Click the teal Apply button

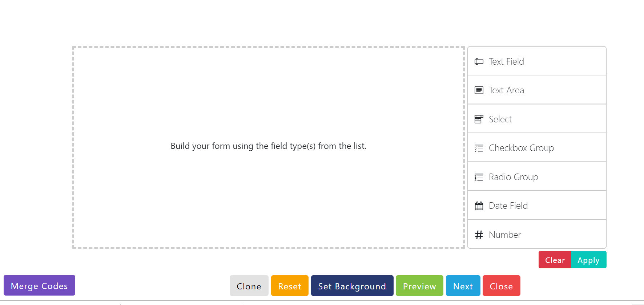tap(589, 260)
